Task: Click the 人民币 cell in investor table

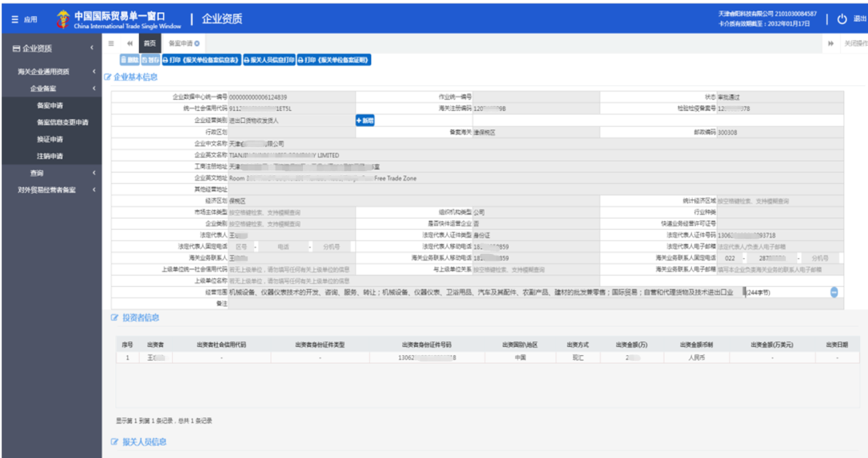Action: click(x=696, y=358)
